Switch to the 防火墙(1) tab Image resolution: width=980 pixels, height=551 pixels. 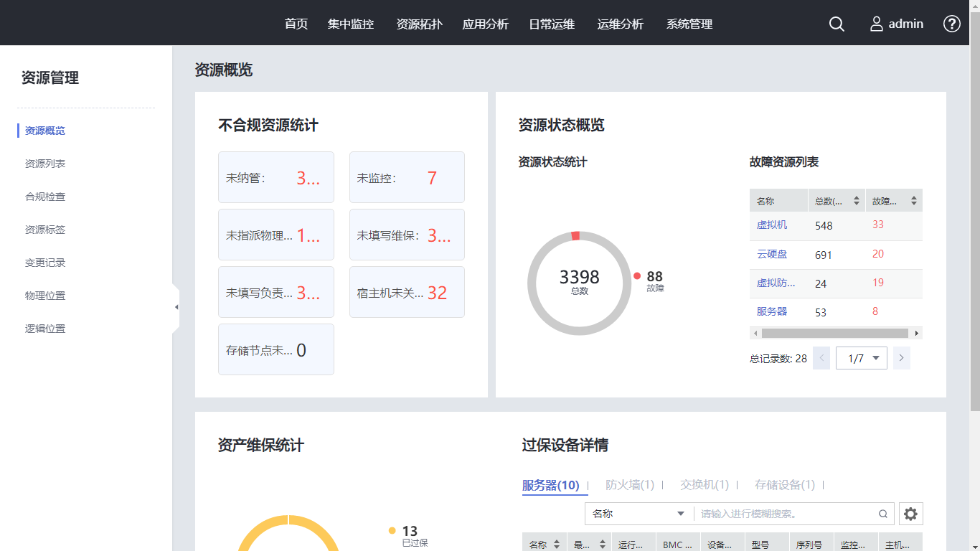coord(630,485)
